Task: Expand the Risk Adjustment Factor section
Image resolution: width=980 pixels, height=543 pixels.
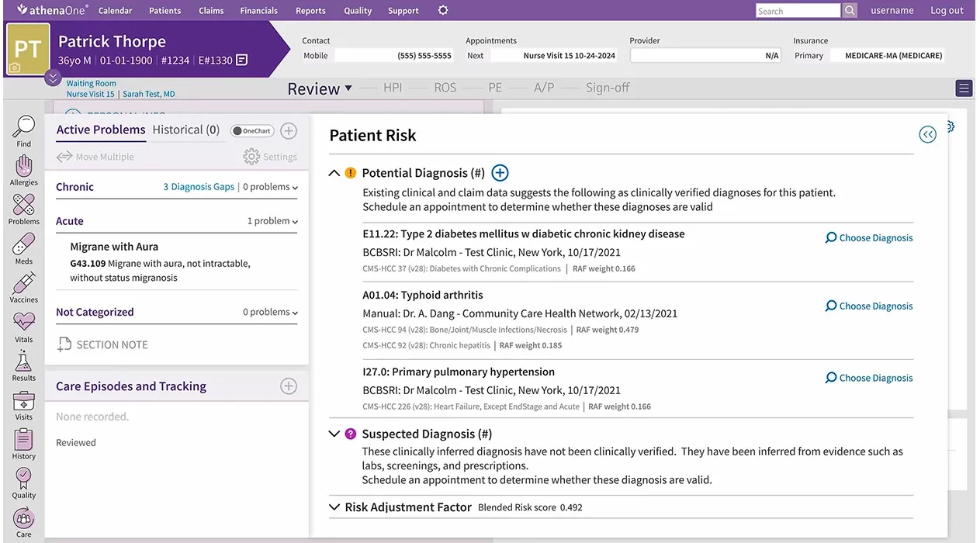Action: pos(334,507)
